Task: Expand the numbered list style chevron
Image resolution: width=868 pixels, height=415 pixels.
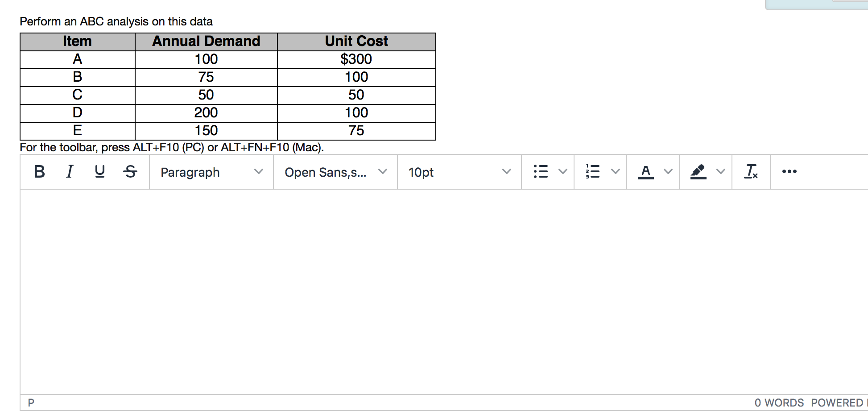Action: (x=616, y=171)
